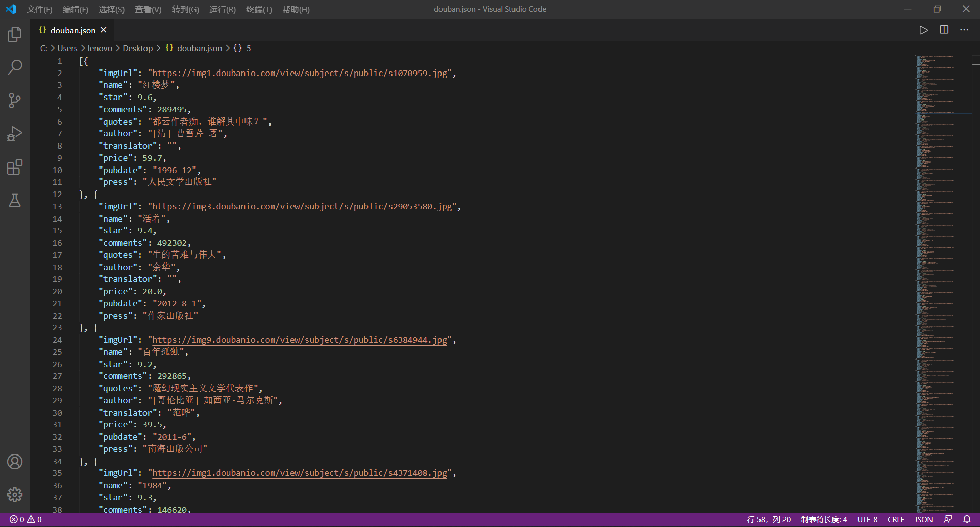Click the Run code play icon
The image size is (980, 527).
click(923, 30)
